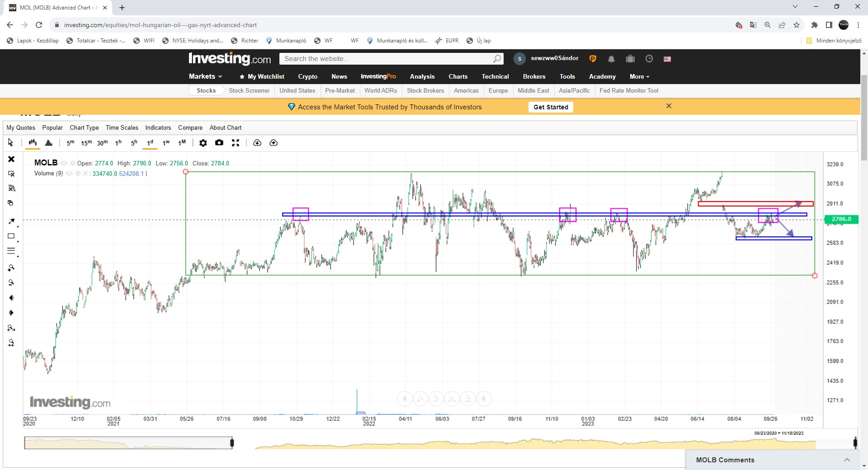Open Stock Screener link
868x470 pixels.
(249, 90)
